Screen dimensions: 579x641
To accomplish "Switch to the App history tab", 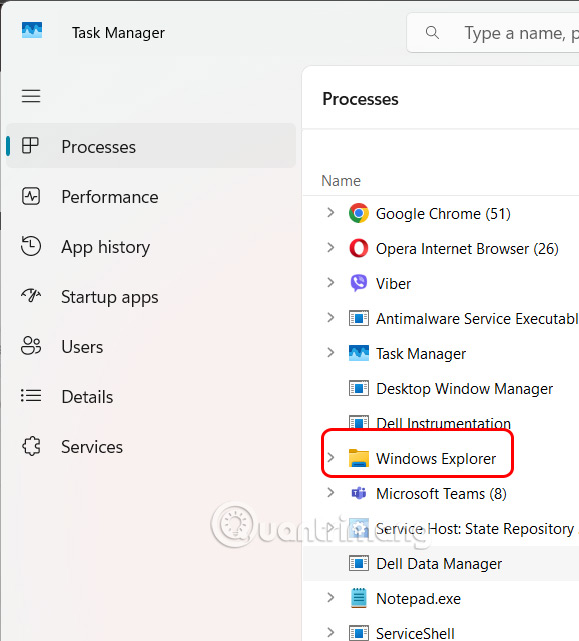I will pos(150,247).
